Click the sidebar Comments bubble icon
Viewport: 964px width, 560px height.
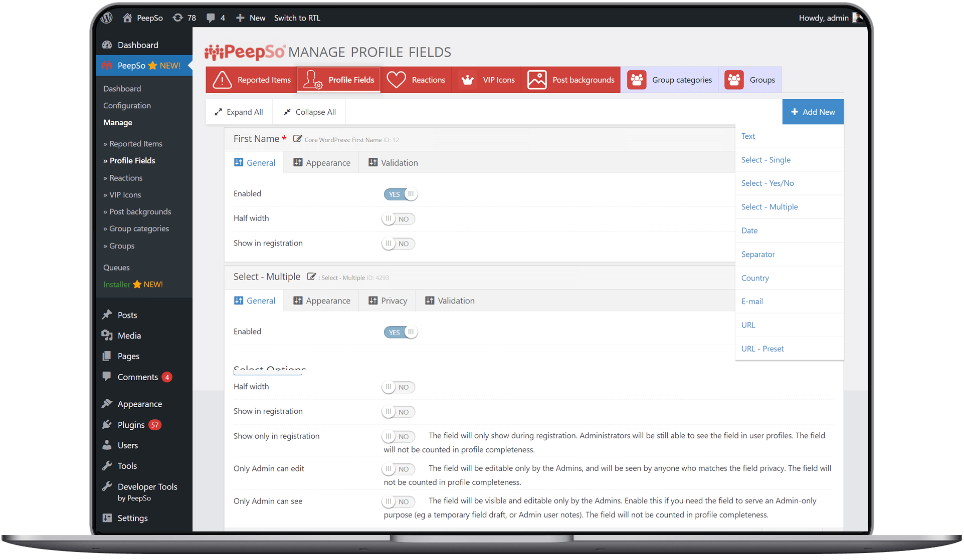point(107,376)
